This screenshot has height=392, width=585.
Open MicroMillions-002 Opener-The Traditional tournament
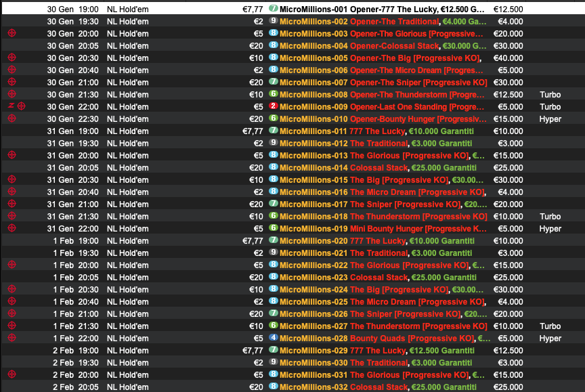click(x=383, y=21)
